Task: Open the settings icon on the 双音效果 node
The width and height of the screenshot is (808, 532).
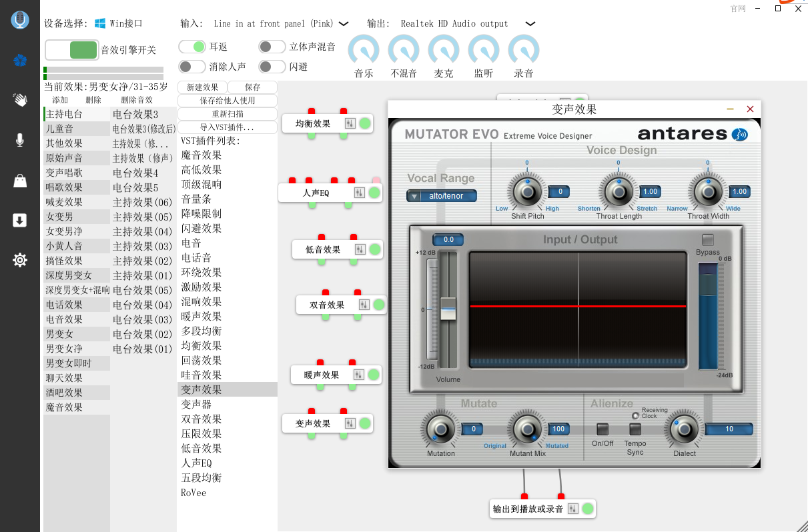Action: pos(364,305)
